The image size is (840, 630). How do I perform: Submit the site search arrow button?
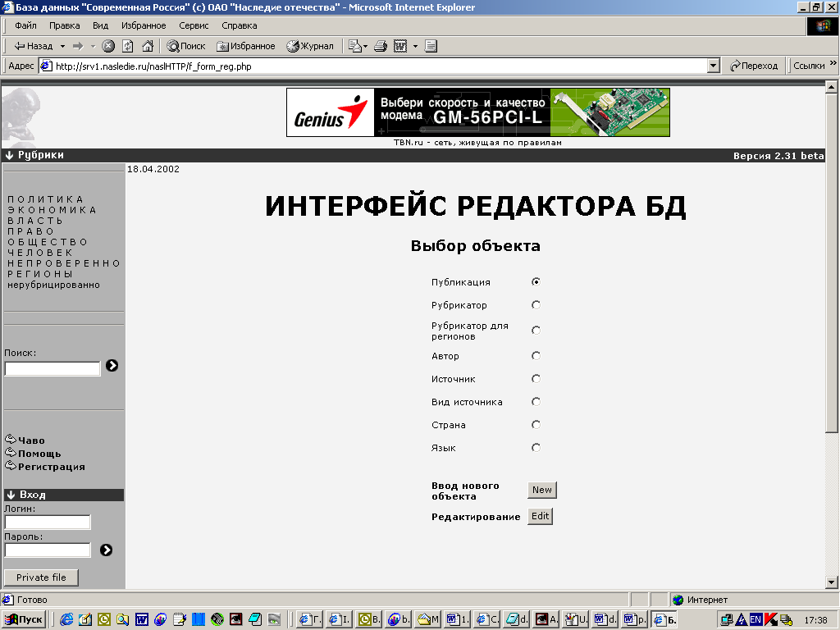(x=112, y=365)
